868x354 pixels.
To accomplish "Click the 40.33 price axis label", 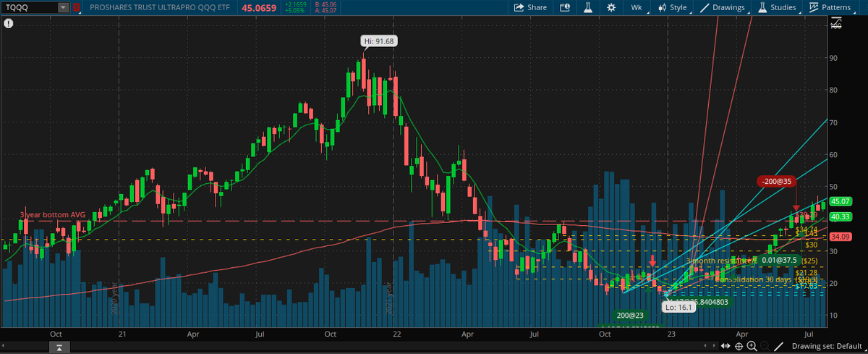I will (839, 216).
